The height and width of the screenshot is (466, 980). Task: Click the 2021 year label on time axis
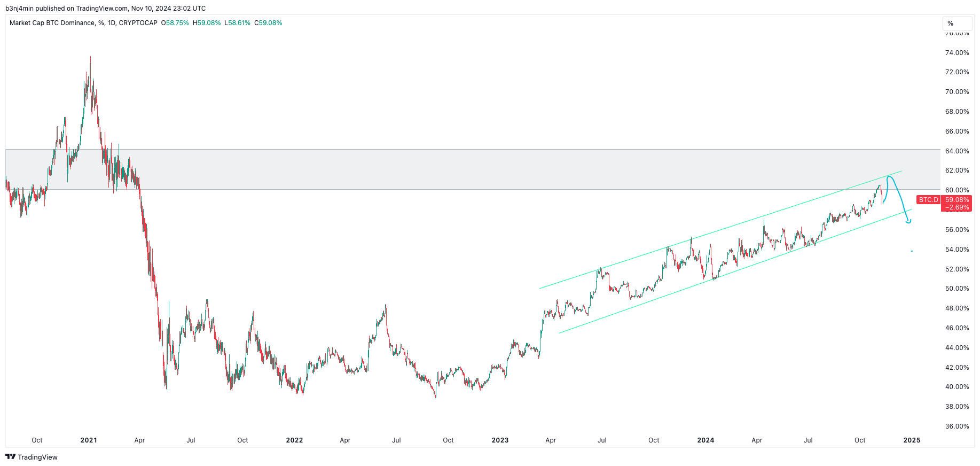[x=89, y=440]
